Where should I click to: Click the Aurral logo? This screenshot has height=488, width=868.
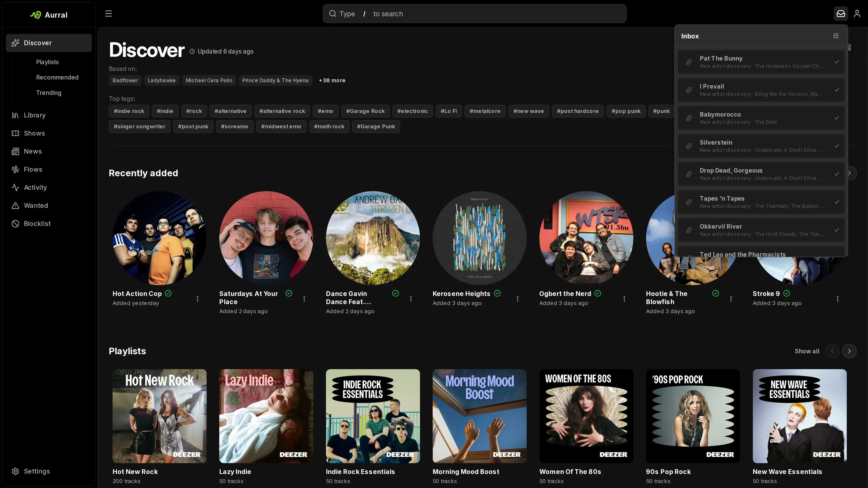coord(49,15)
